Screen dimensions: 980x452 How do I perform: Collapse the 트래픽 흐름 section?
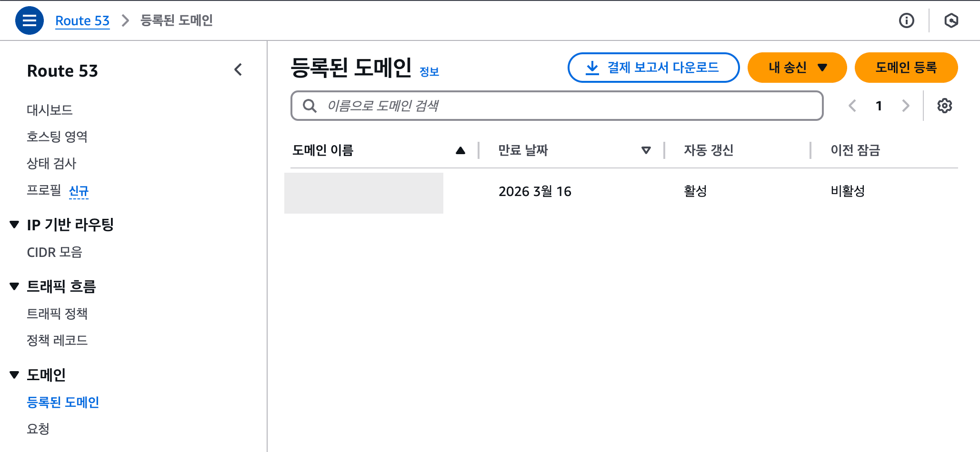14,286
